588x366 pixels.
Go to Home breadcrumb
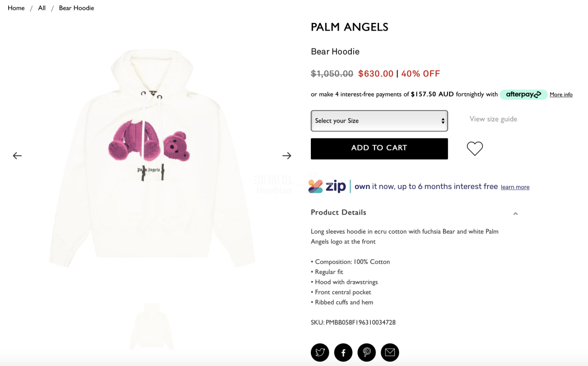(x=16, y=8)
